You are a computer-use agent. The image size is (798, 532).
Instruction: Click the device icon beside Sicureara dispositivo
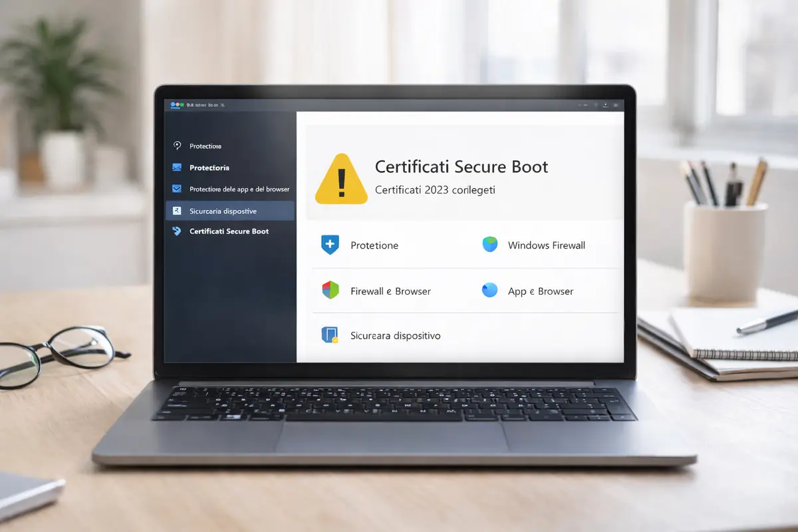tap(330, 335)
